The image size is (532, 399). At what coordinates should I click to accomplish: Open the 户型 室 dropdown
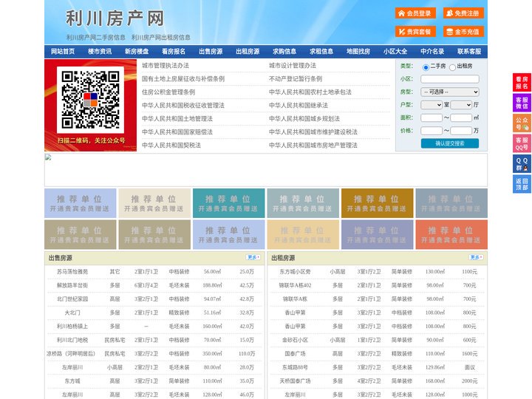coord(432,105)
